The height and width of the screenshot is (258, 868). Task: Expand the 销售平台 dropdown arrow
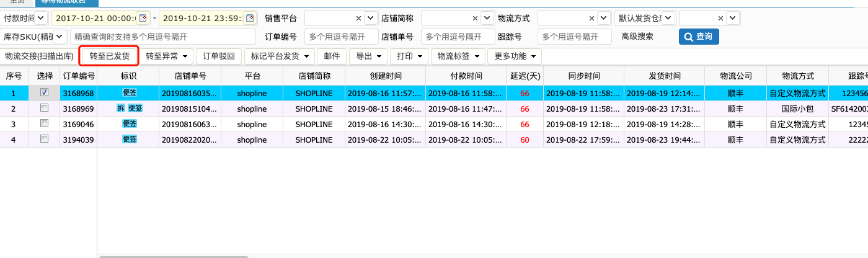coord(370,18)
